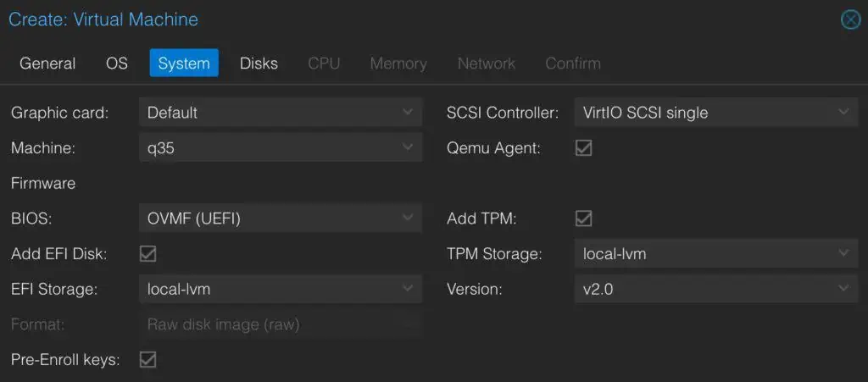Switch to the General tab
Image resolution: width=868 pixels, height=382 pixels.
tap(47, 64)
